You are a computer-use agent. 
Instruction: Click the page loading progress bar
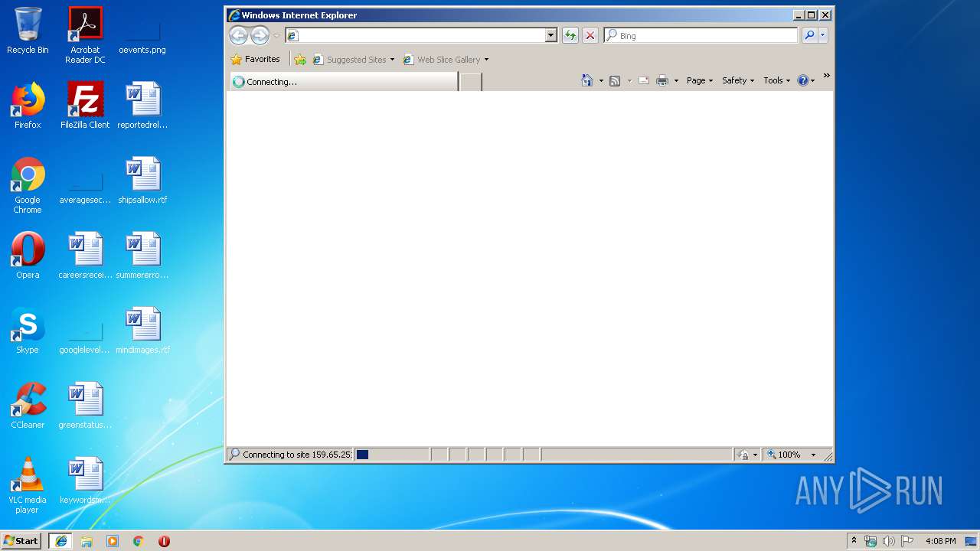coord(392,455)
